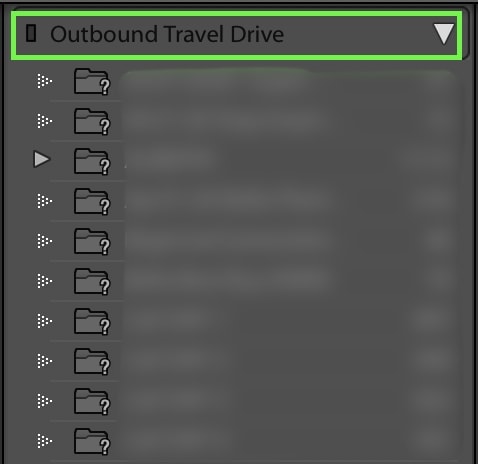This screenshot has height=464, width=478.
Task: Select the first missing folder icon under the drive
Action: [x=92, y=82]
